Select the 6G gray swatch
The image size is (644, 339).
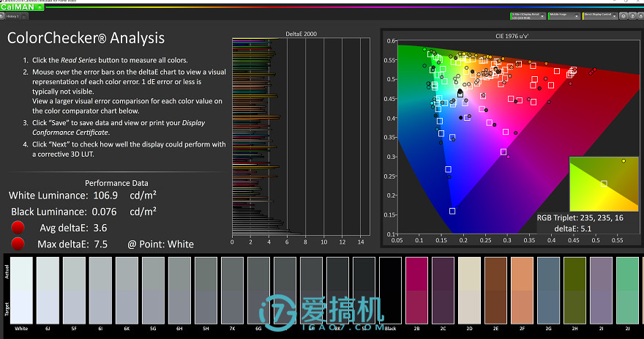tap(259, 291)
